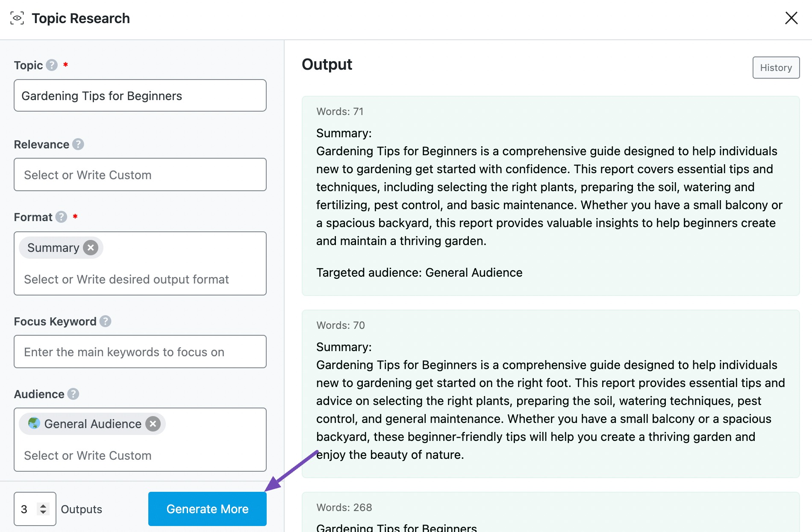Open the Audience Select or Write Custom box

pyautogui.click(x=140, y=440)
